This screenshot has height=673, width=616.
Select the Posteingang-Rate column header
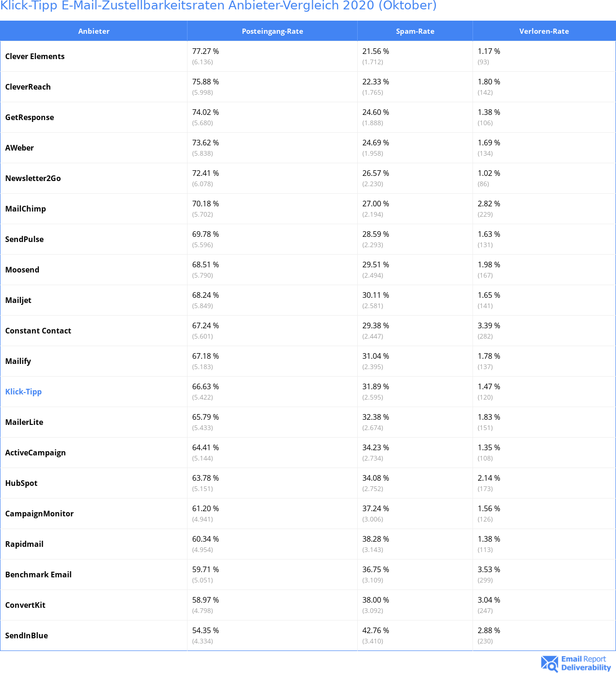[x=272, y=31]
